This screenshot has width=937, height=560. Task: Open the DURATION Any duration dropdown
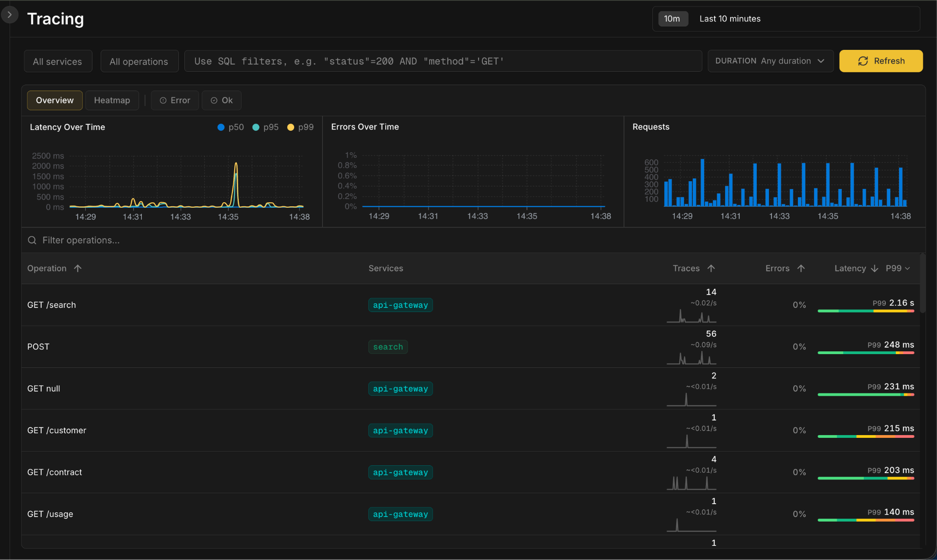770,61
